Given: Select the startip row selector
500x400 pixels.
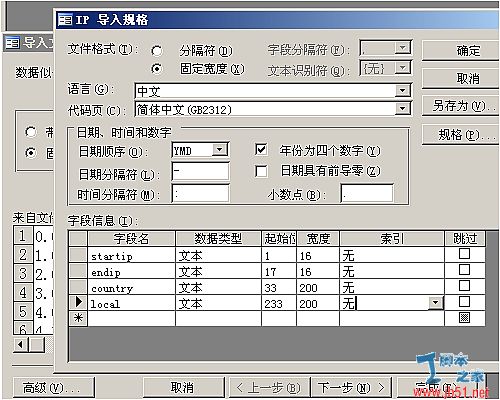Looking at the screenshot, I should 78,255.
